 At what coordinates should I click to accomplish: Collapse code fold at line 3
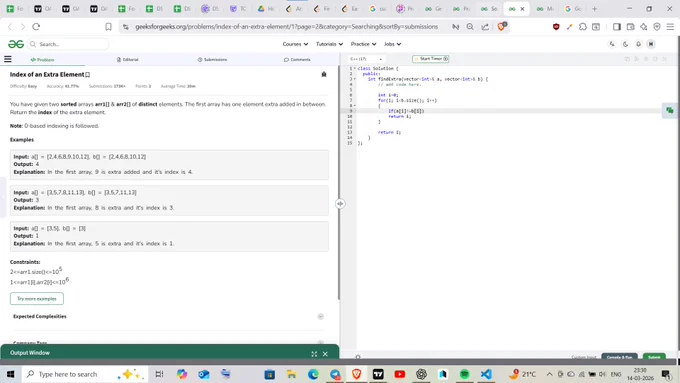coord(355,79)
